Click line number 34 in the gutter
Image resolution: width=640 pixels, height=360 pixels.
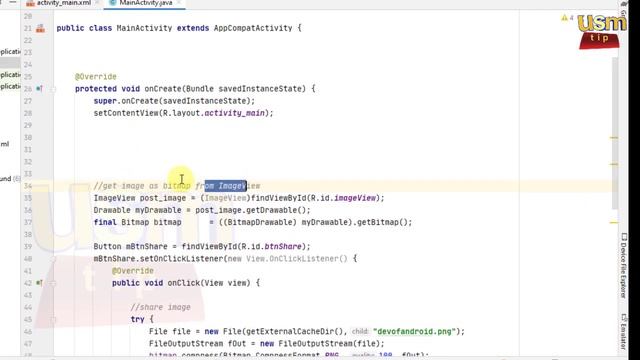click(x=28, y=186)
